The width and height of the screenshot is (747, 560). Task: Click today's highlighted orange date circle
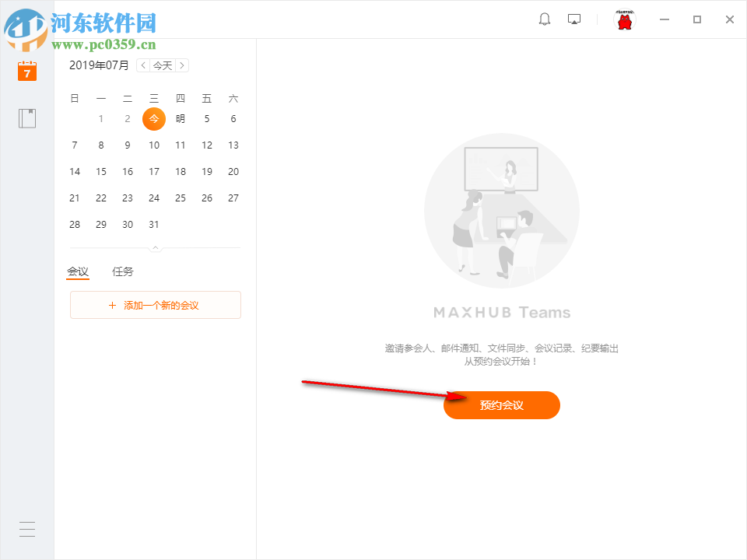pyautogui.click(x=153, y=118)
